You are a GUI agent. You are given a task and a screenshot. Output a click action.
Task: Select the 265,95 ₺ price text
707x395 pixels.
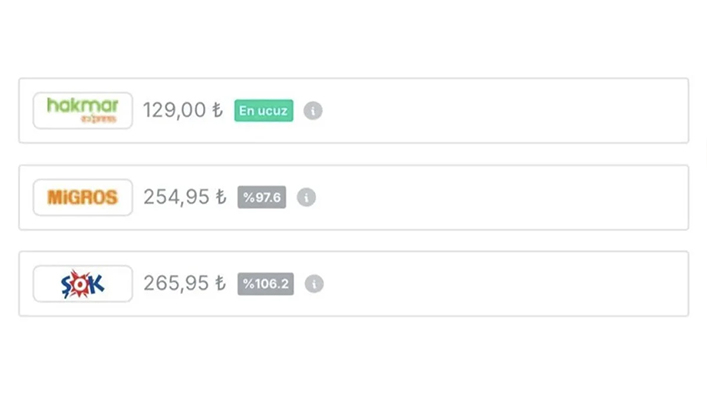[185, 284]
